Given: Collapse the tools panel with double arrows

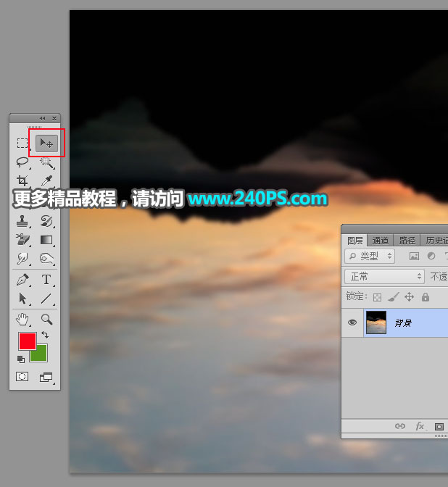Looking at the screenshot, I should [42, 118].
